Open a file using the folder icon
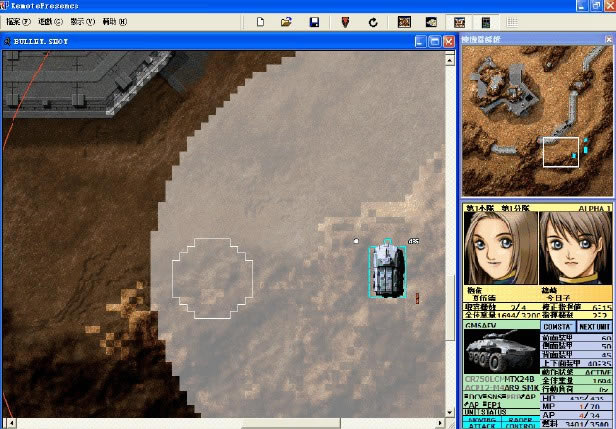The height and width of the screenshot is (429, 616). [286, 21]
